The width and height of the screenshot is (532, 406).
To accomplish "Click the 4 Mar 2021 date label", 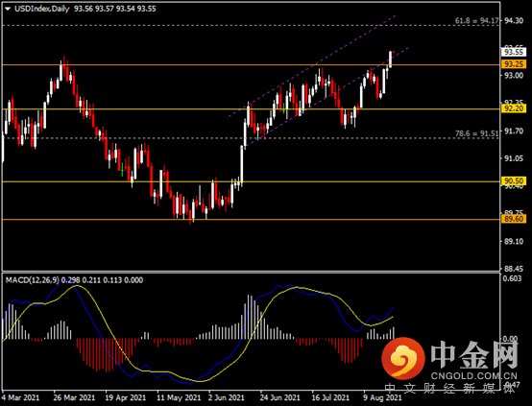I will 20,397.
